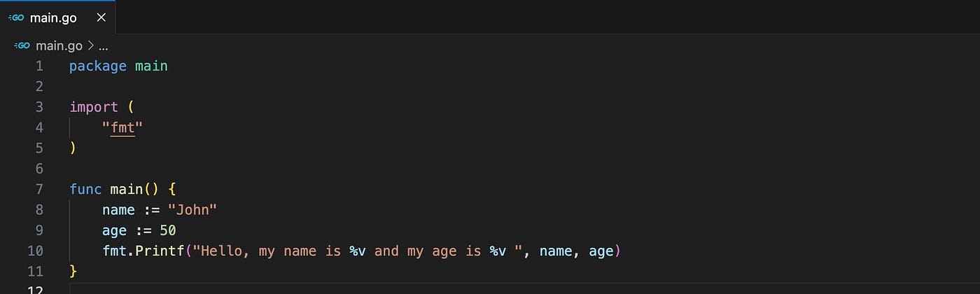Click the number 50 on age line
This screenshot has height=294, width=980.
coord(167,230)
